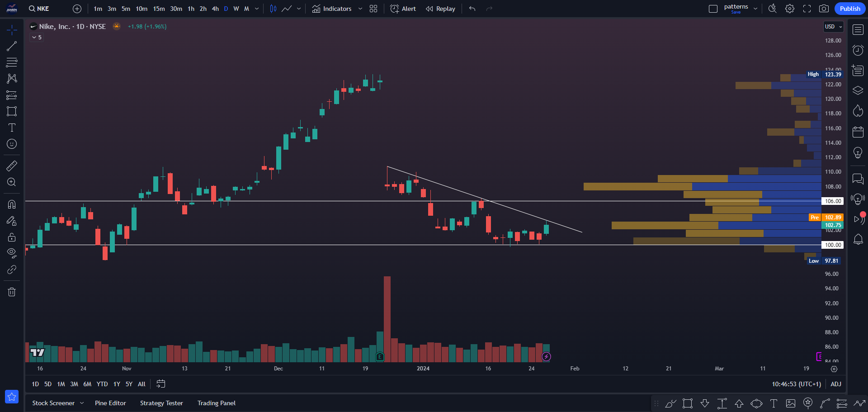This screenshot has width=868, height=412.
Task: Open the NKE symbol search
Action: point(39,9)
